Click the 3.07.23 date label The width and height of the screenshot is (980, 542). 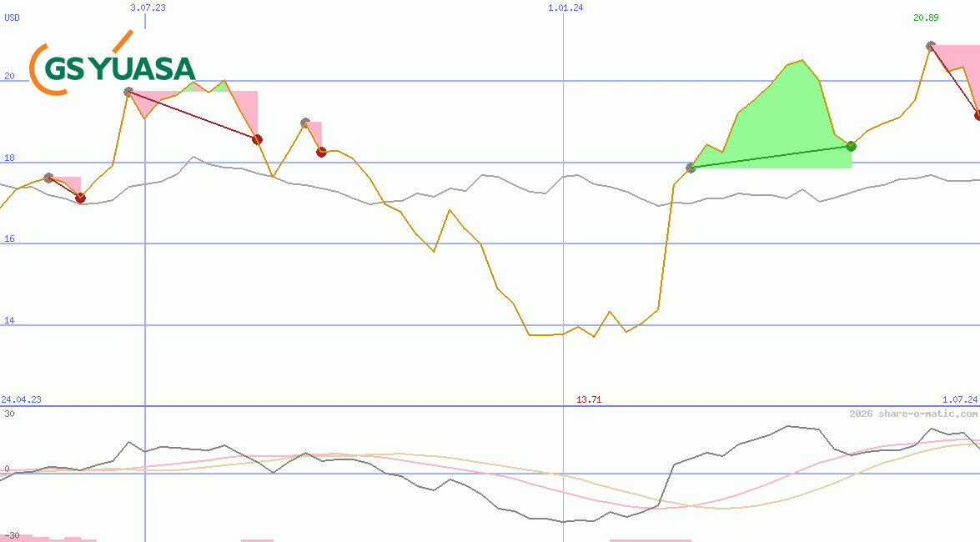(148, 8)
